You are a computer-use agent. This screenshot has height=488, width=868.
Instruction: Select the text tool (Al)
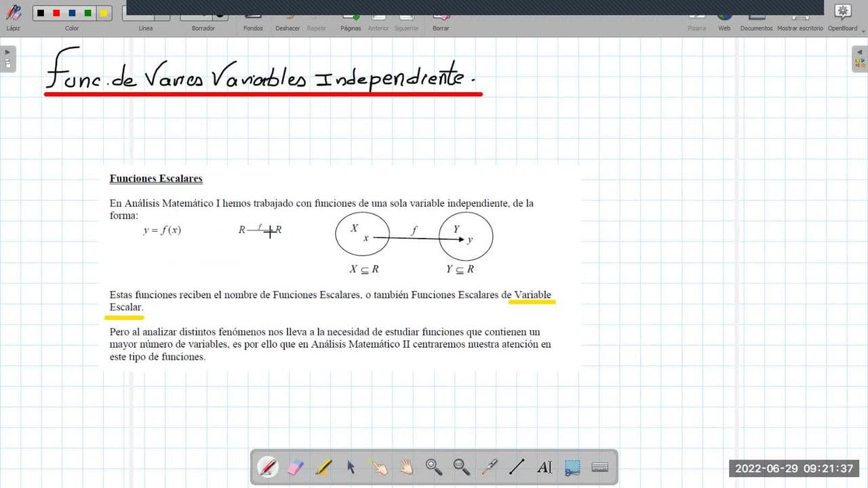tap(545, 467)
